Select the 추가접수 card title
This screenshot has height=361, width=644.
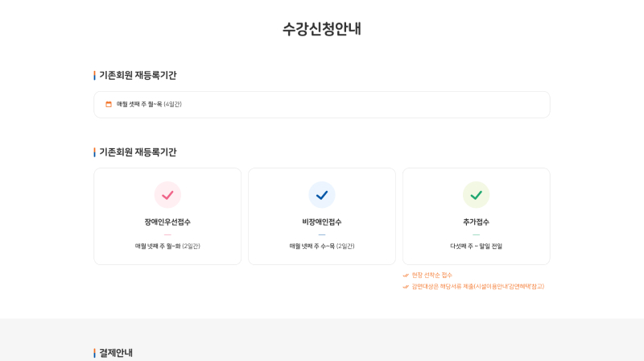click(476, 222)
